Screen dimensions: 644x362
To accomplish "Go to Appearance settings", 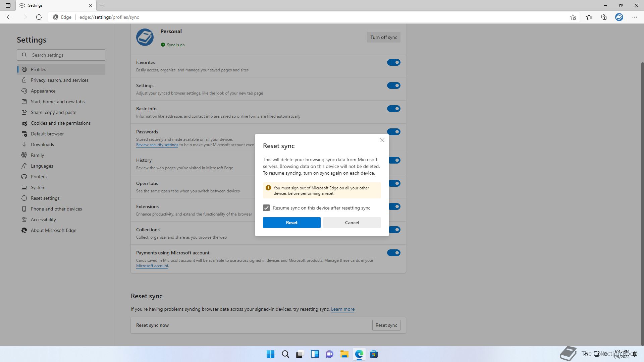I will 61,91.
